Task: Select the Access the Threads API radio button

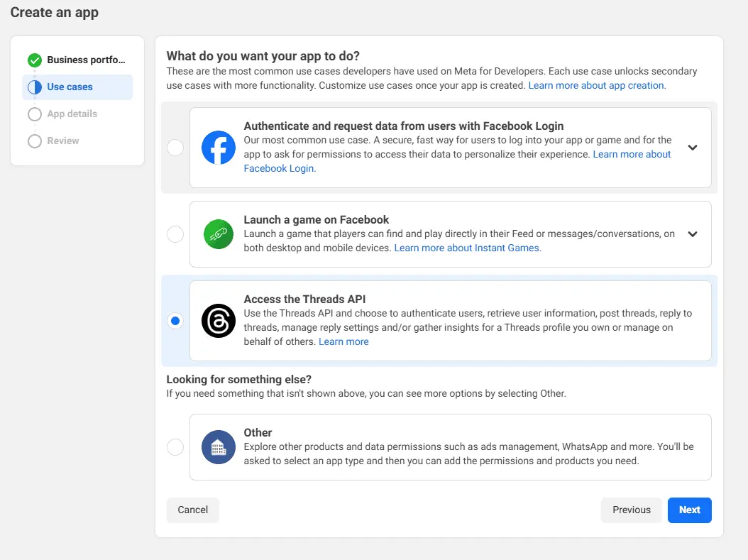Action: (175, 321)
